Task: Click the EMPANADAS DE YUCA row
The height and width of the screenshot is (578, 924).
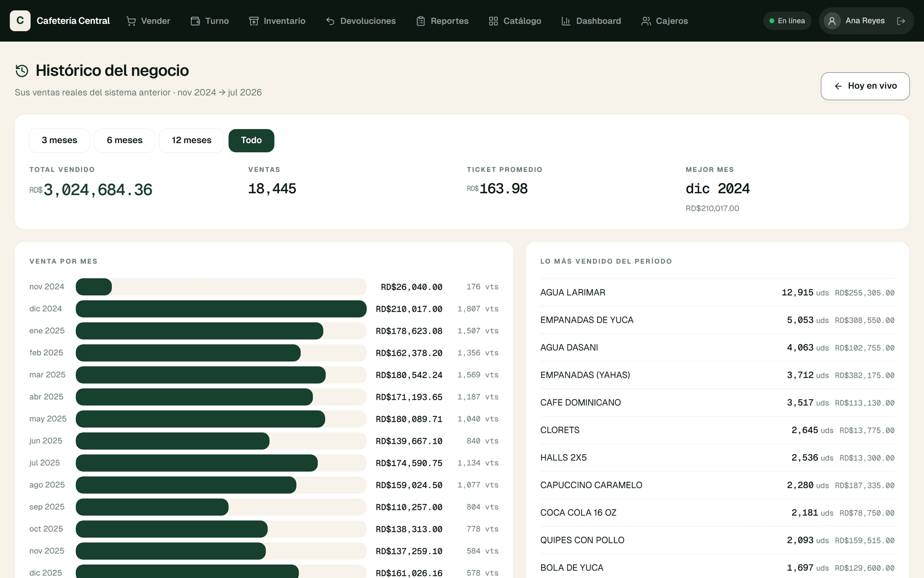Action: coord(717,320)
